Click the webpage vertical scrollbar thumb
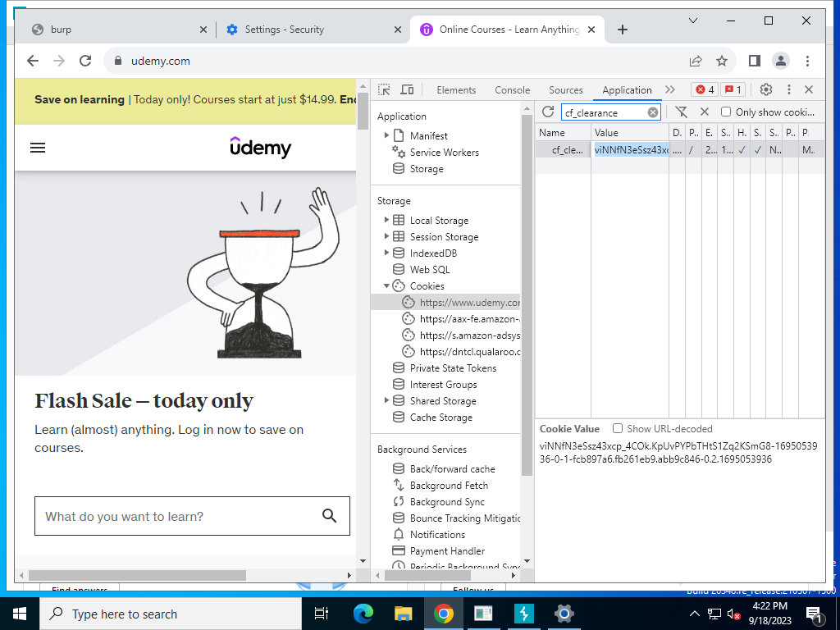 tap(363, 111)
